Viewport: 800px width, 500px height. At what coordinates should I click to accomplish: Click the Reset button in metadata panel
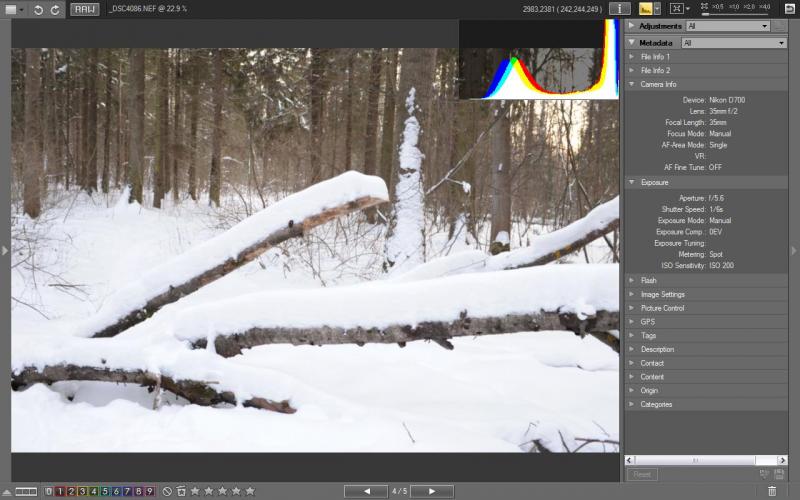tap(642, 474)
